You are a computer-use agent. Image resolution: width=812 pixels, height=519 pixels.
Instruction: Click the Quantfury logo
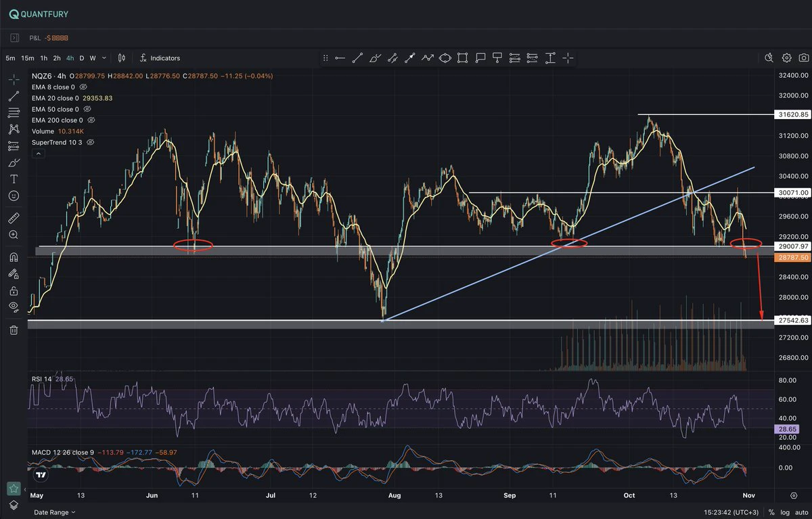point(39,14)
